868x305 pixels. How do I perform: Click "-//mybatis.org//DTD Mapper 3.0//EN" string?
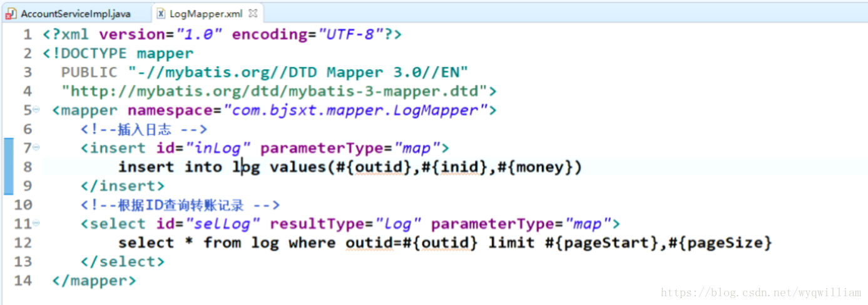click(298, 72)
